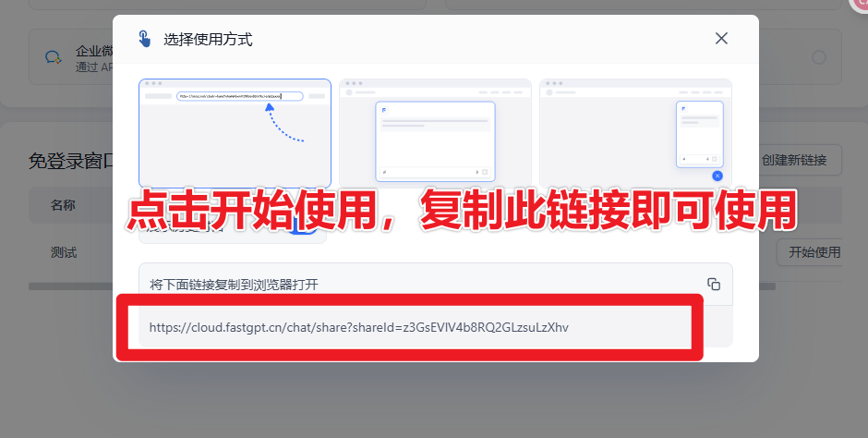This screenshot has width=868, height=438.
Task: Click the pointer hand icon in header
Action: (144, 39)
